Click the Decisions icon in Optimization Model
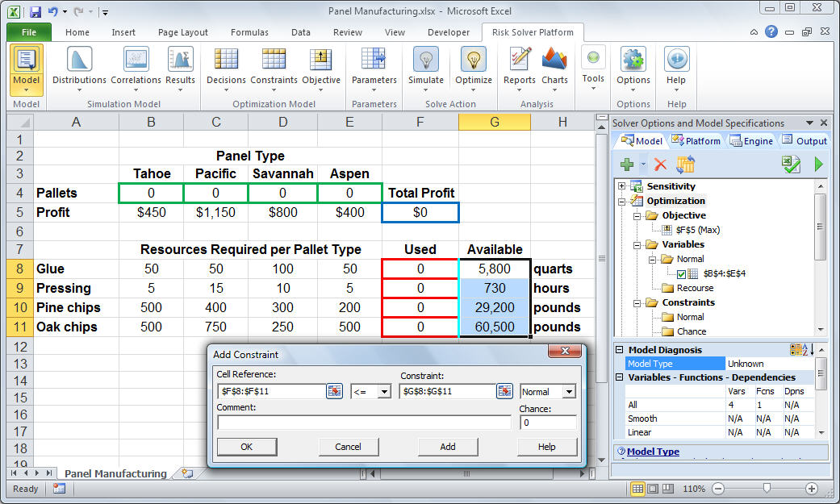 coord(226,60)
